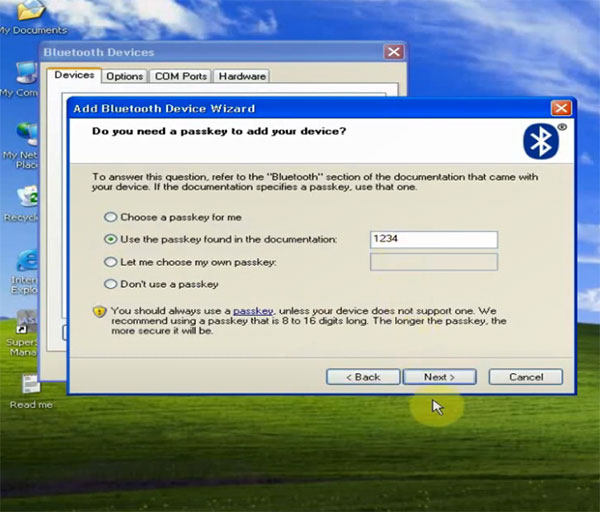Select "Don't use a passkey" option

coord(111,284)
